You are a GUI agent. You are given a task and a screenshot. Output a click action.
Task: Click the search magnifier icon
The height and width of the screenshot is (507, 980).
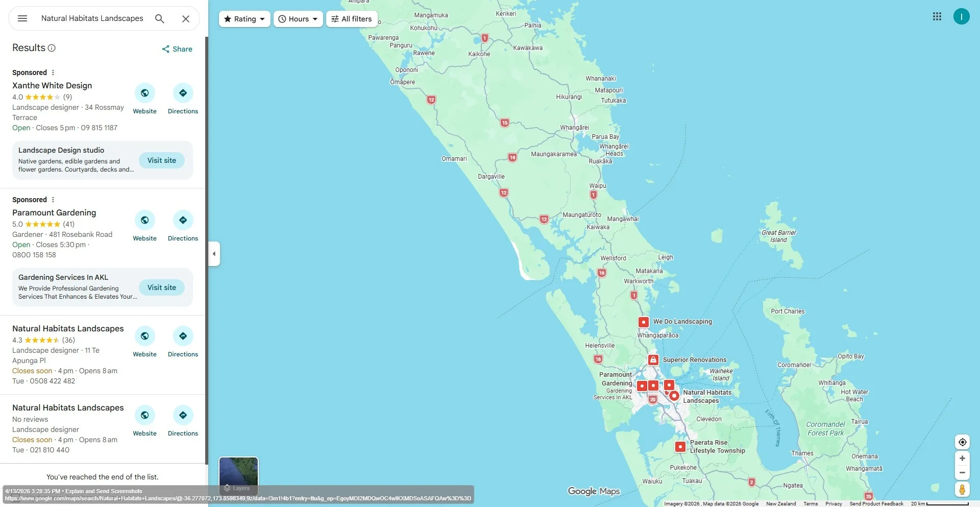160,18
